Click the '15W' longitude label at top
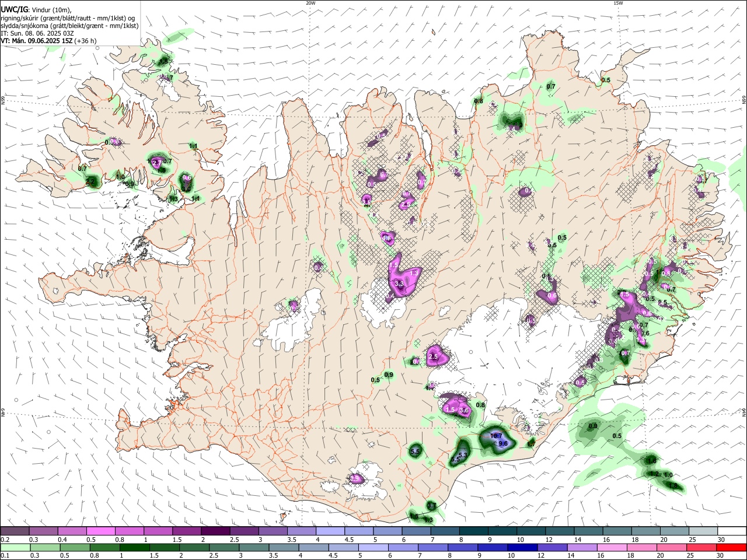 pos(617,3)
